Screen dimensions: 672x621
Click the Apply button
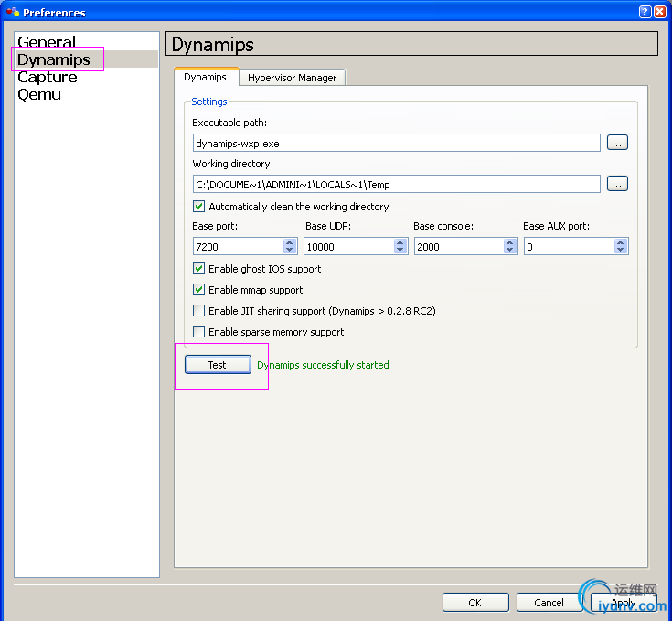[x=624, y=603]
